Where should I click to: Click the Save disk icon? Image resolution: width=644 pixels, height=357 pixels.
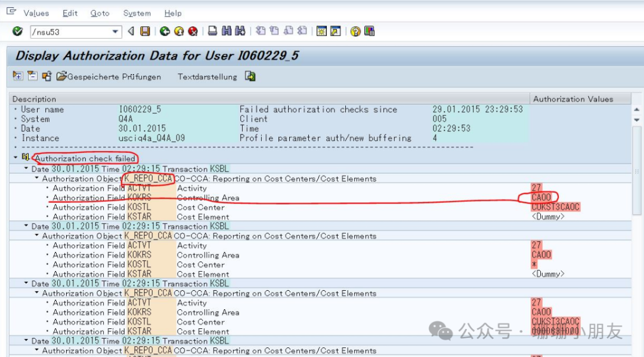pyautogui.click(x=145, y=31)
